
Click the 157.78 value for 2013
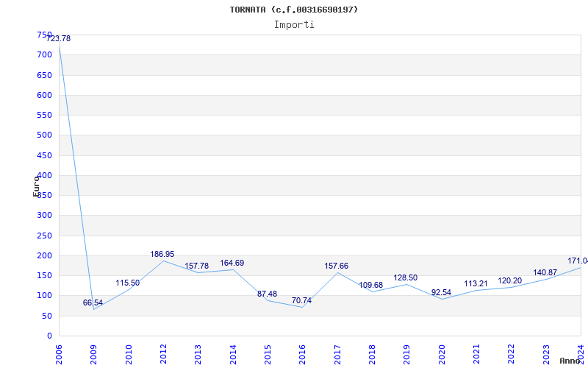coord(196,266)
